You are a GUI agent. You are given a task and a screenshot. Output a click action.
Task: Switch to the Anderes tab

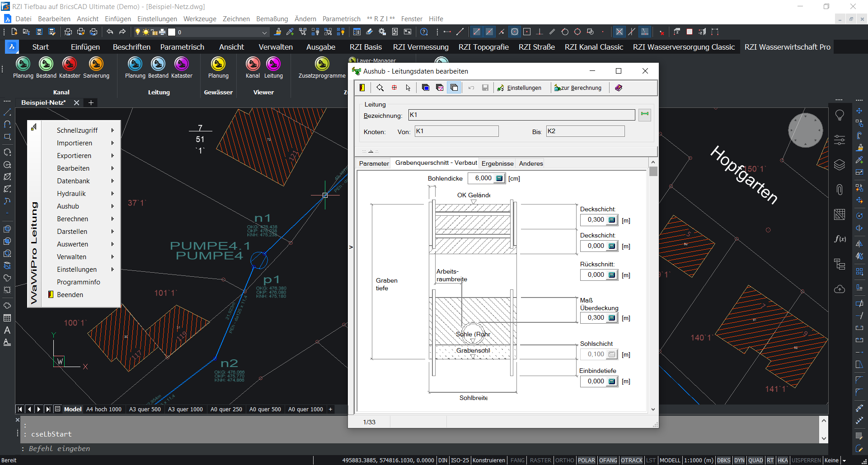click(x=531, y=163)
